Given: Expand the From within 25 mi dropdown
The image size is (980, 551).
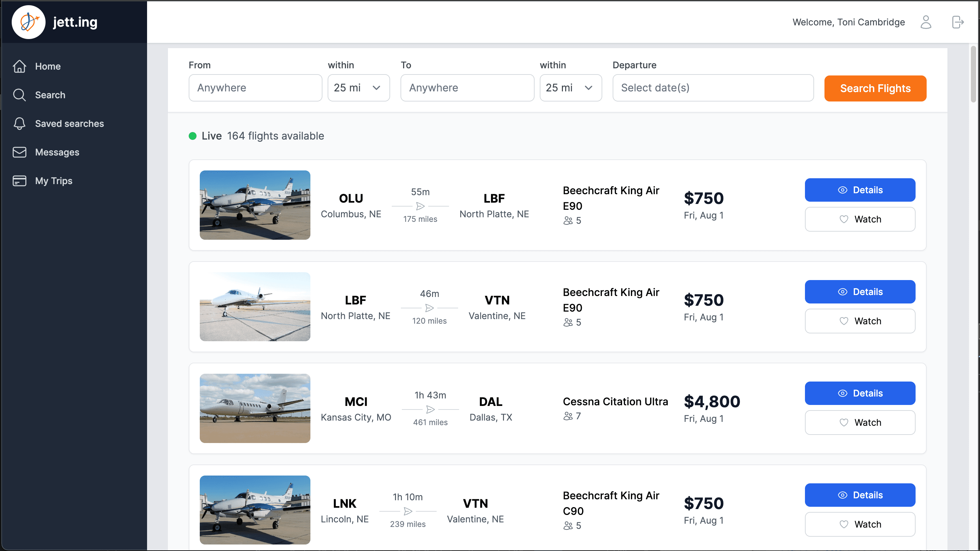Looking at the screenshot, I should (x=358, y=88).
